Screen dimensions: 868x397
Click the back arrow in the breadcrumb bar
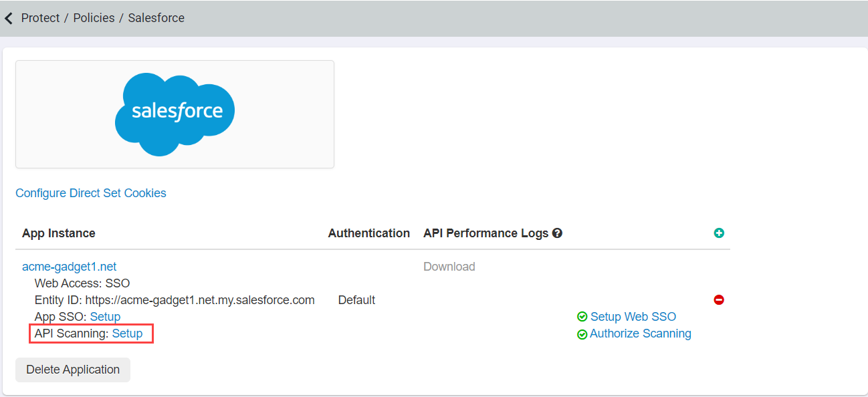9,18
